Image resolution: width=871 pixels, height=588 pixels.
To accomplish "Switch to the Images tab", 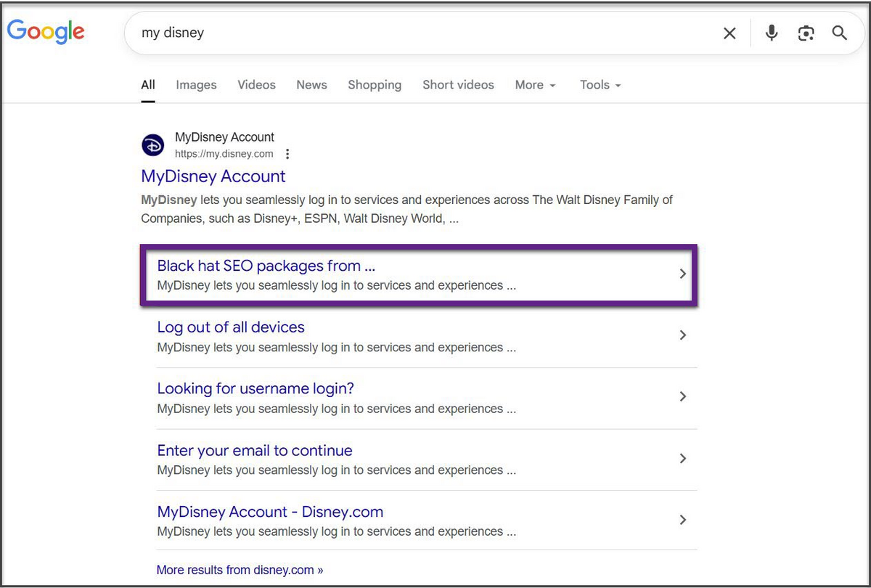I will point(196,85).
